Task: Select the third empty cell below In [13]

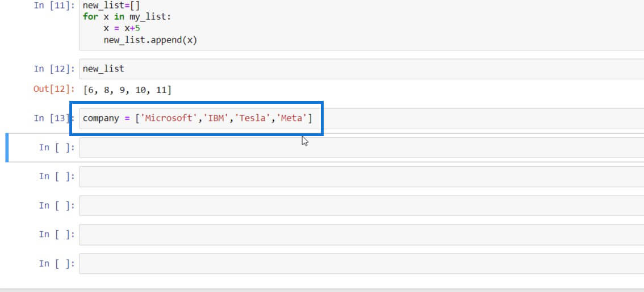Action: pos(361,205)
